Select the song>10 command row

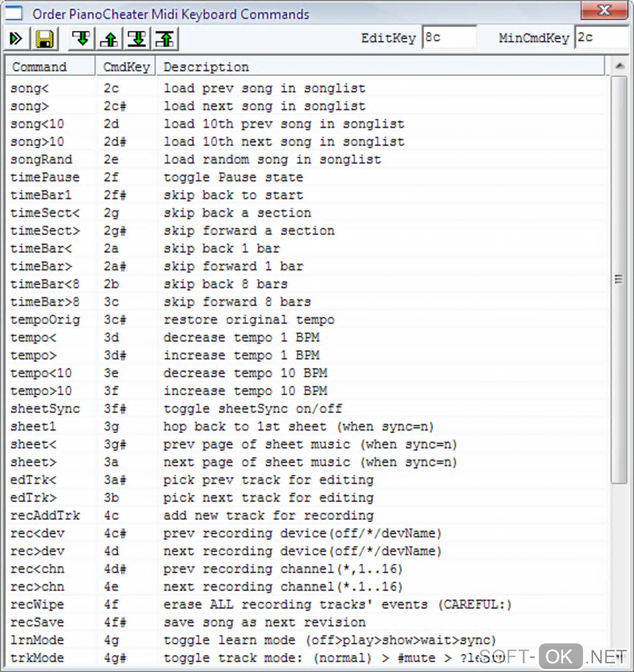click(308, 142)
